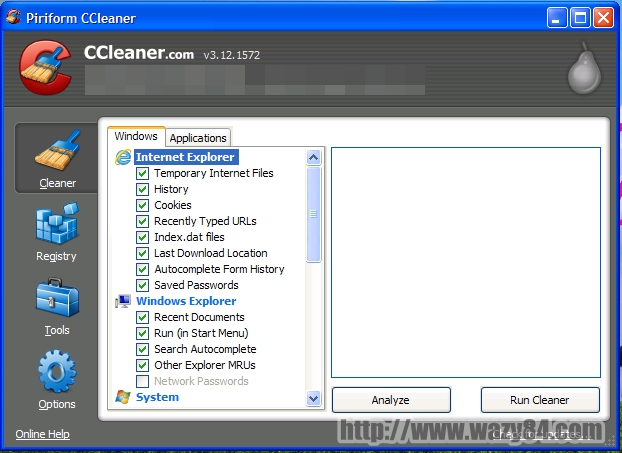
Task: Click the Windows Explorer category icon
Action: (x=123, y=301)
